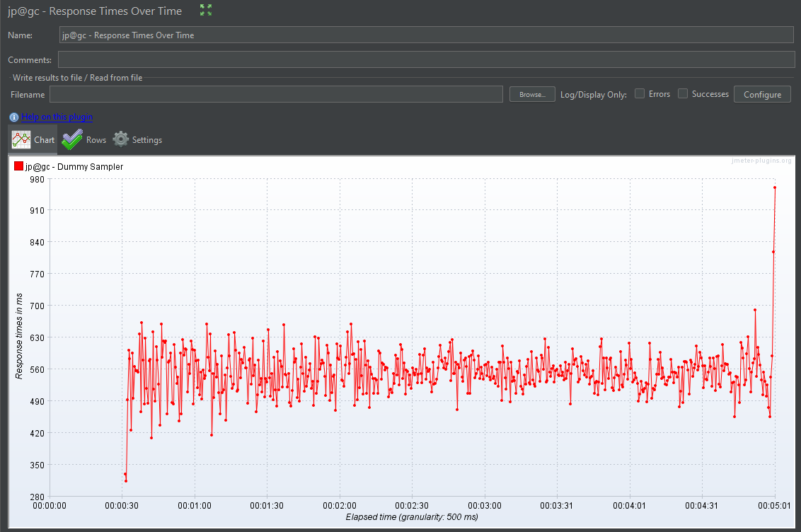Enable the Successes checkbox
Viewport: 801px width, 532px height.
click(683, 93)
